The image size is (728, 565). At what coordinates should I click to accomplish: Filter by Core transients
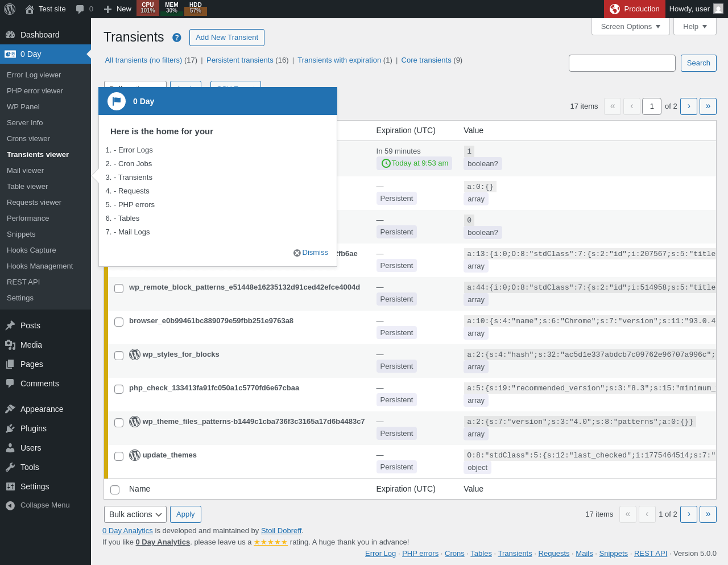click(426, 60)
